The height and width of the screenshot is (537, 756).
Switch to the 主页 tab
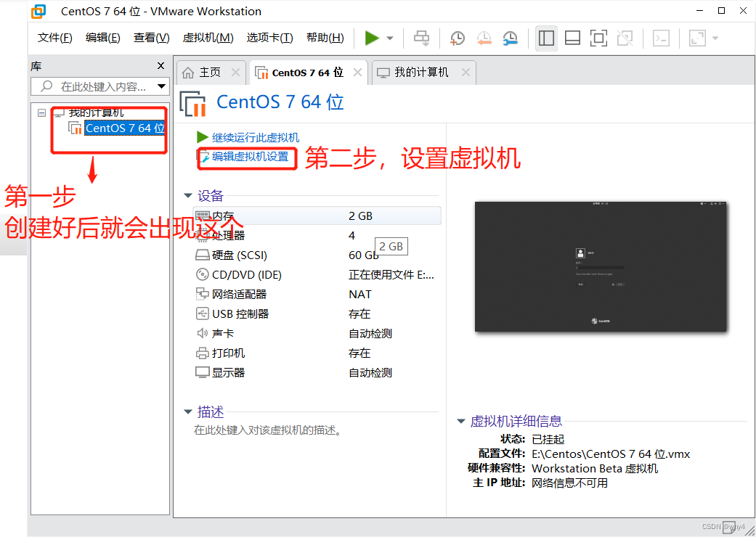click(210, 73)
